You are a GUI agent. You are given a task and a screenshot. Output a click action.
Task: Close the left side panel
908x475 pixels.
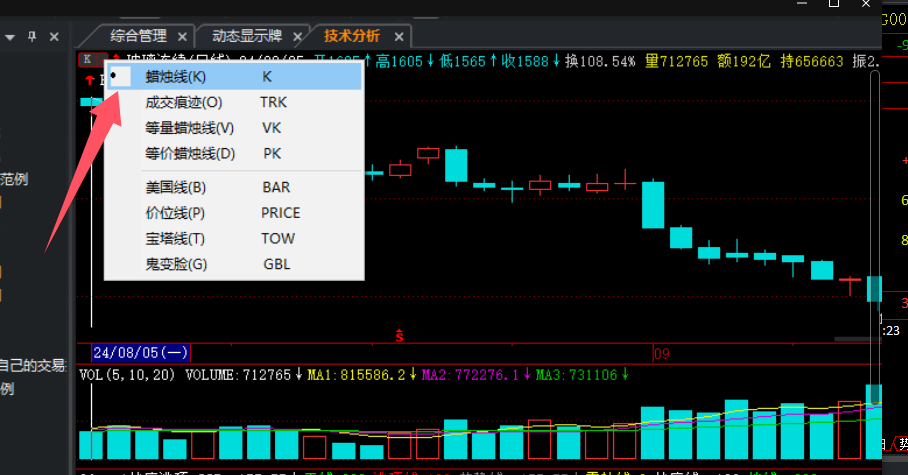pyautogui.click(x=54, y=37)
